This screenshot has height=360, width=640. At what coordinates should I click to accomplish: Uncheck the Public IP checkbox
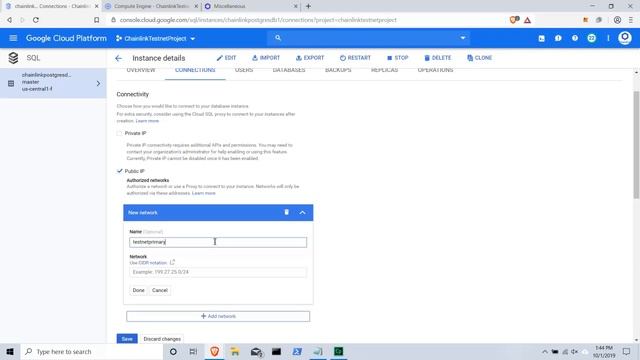point(119,171)
